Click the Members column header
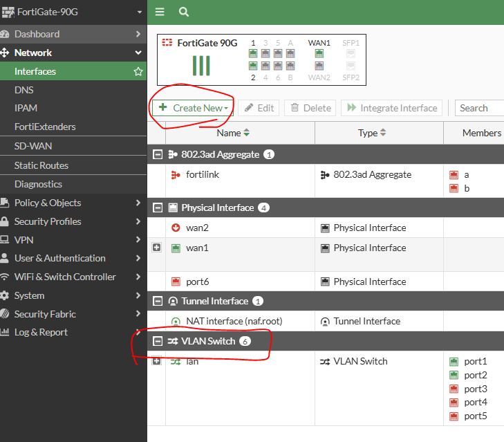 [x=474, y=133]
